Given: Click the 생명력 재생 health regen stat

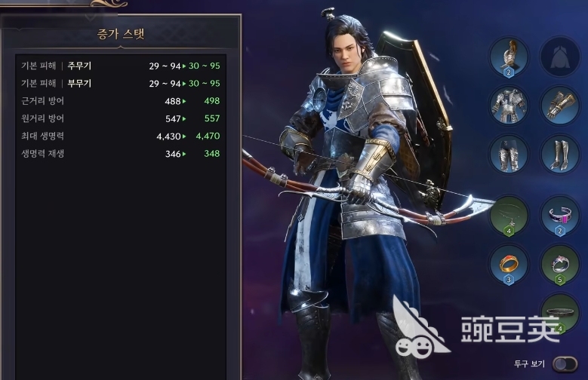Looking at the screenshot, I should (120, 154).
